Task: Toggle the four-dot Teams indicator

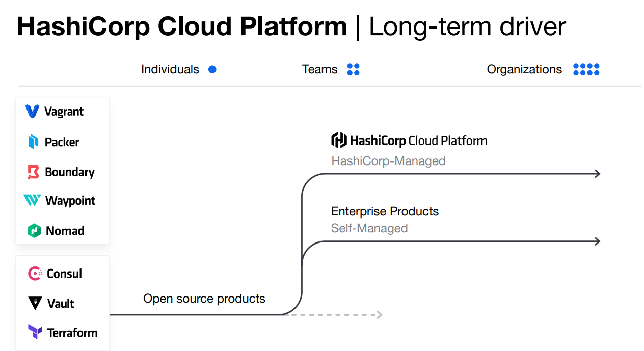Action: (354, 69)
